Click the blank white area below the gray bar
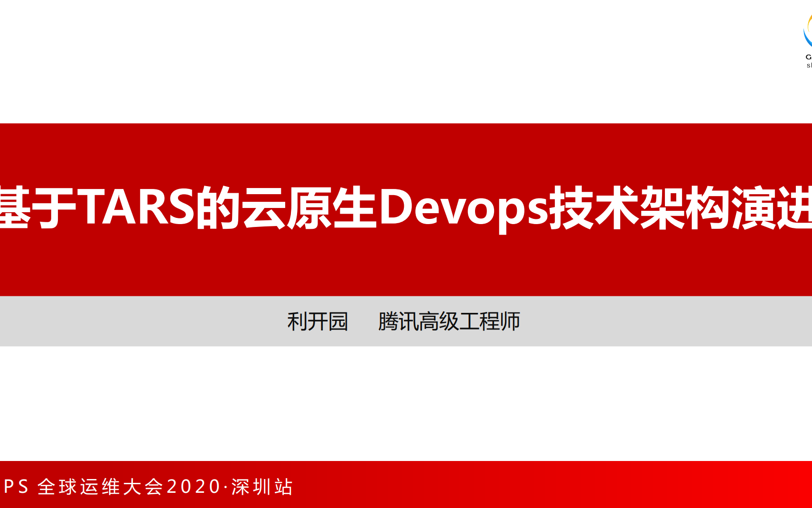Viewport: 812px width, 508px height. tap(406, 404)
